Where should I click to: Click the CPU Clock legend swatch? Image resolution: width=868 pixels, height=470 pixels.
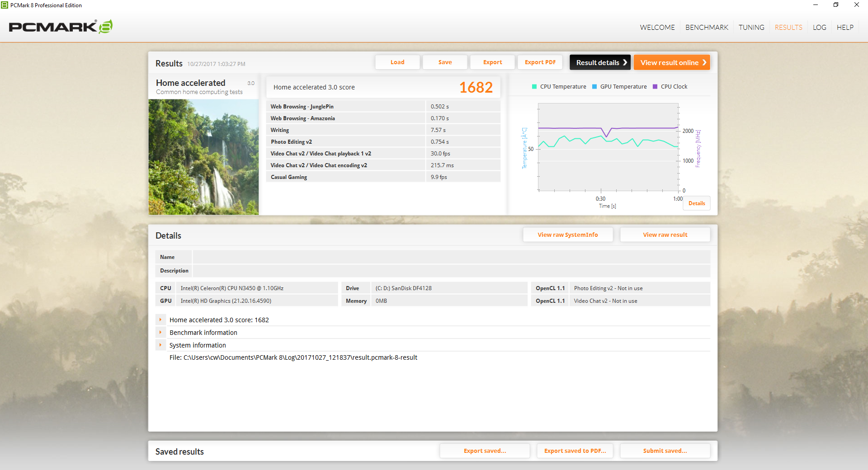point(655,87)
